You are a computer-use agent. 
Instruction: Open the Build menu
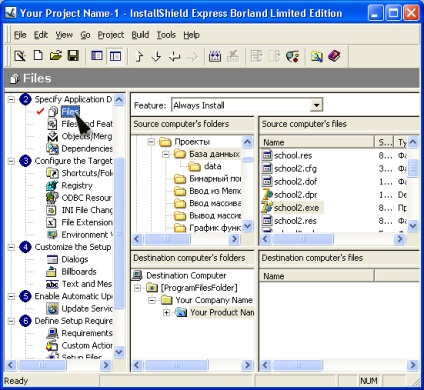[x=140, y=35]
